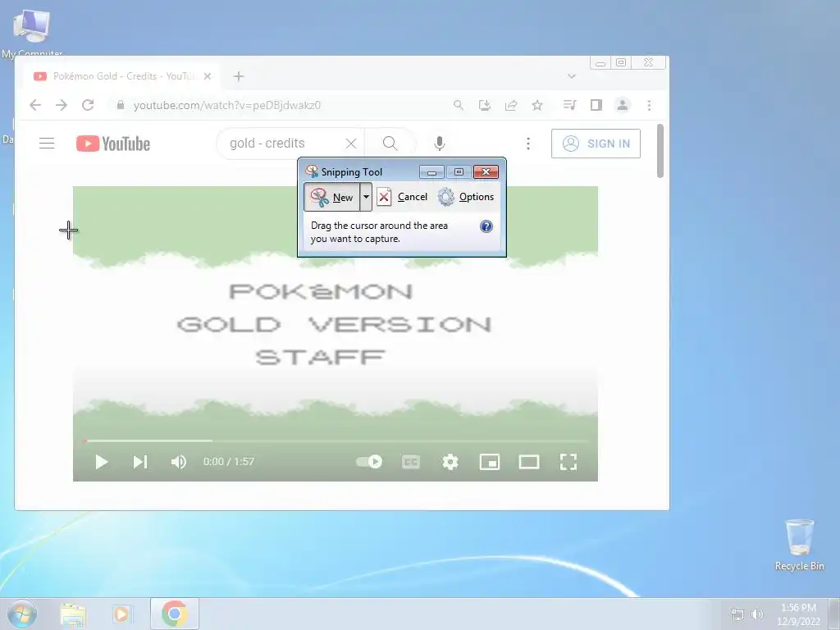Open YouTube three-dot settings menu
840x630 pixels.
(528, 144)
